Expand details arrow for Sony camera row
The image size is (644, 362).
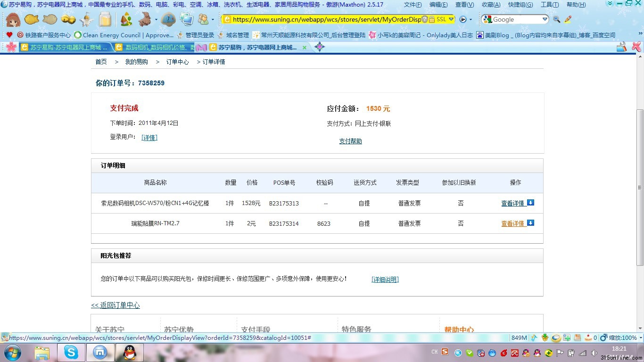pos(530,203)
